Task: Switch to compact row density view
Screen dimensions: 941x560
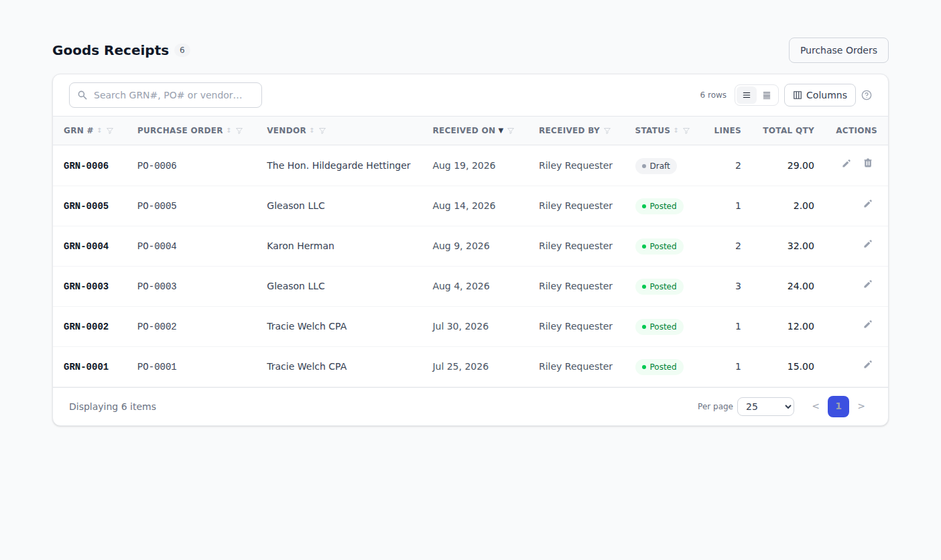Action: click(767, 95)
